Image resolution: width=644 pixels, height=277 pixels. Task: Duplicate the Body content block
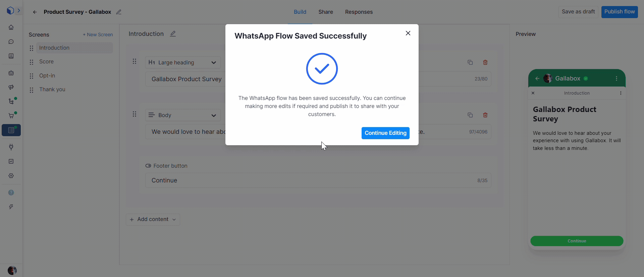470,115
